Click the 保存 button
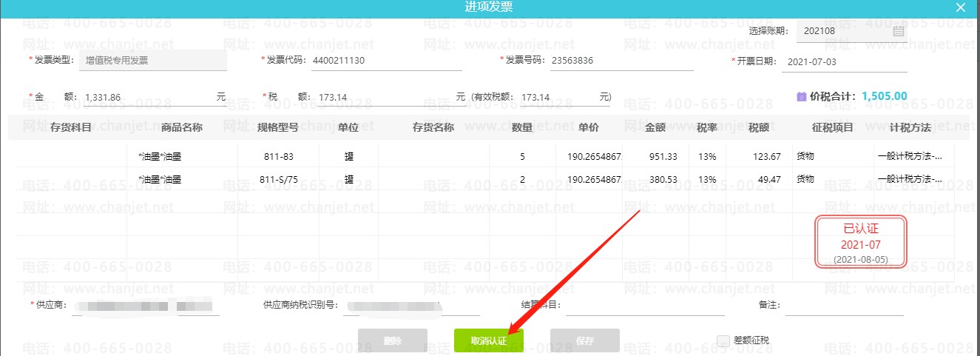Screen dimensions: 980x356 585,340
